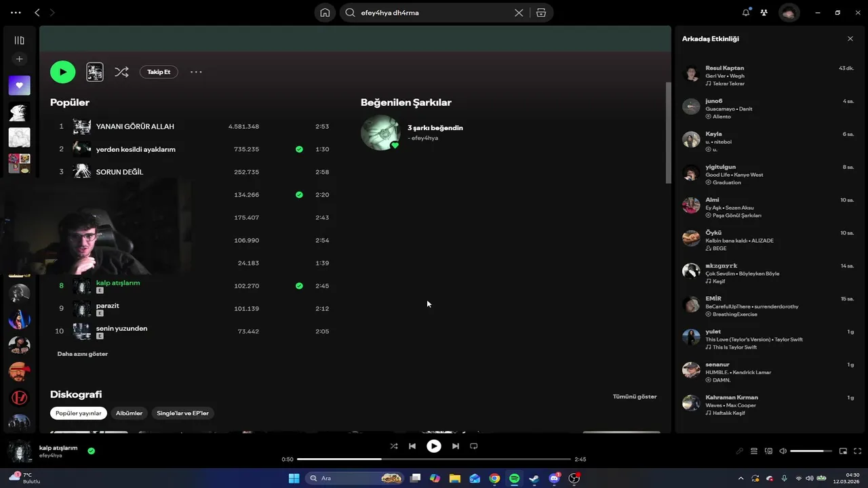
Task: Create a playlist with the plus icon
Action: click(x=19, y=60)
